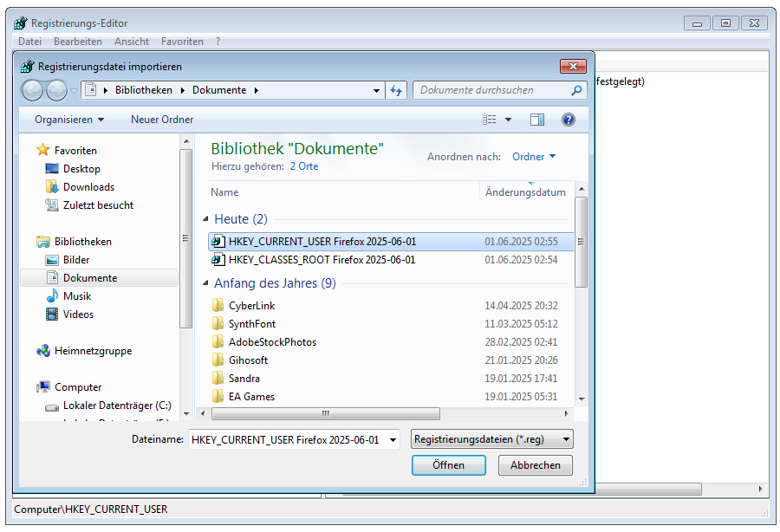Click the back navigation arrow
This screenshot has height=532, width=780.
point(32,90)
